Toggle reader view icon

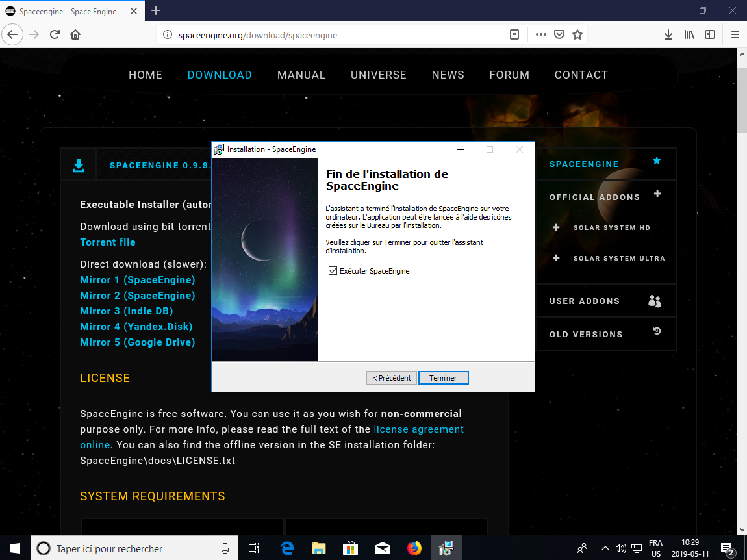click(514, 35)
